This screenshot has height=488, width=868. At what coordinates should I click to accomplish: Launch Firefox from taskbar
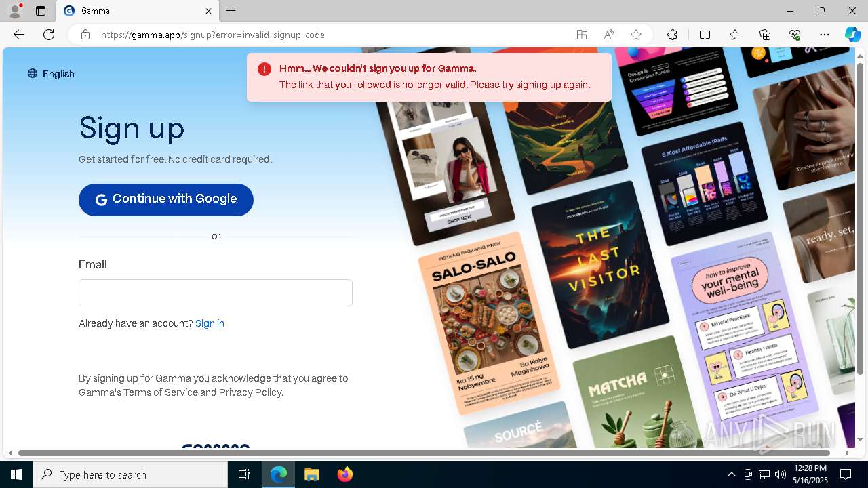pos(344,474)
